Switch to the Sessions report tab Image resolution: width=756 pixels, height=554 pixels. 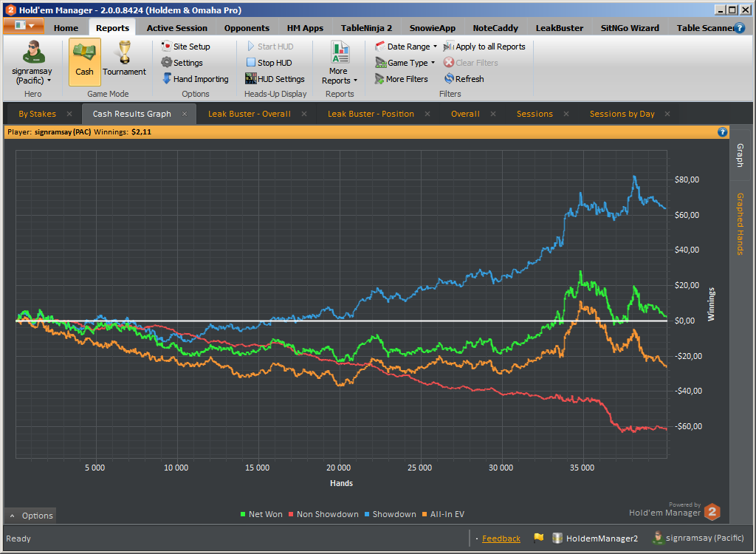coord(535,114)
